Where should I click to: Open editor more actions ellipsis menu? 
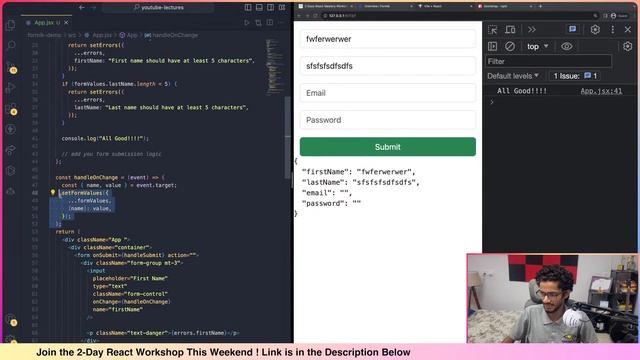pyautogui.click(x=281, y=23)
